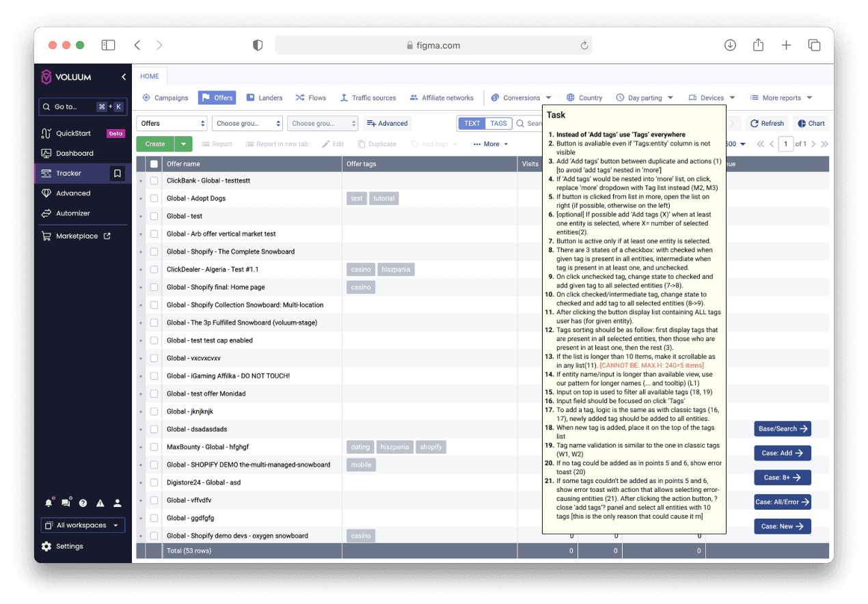
Task: Open the All workspaces selector
Action: (82, 525)
